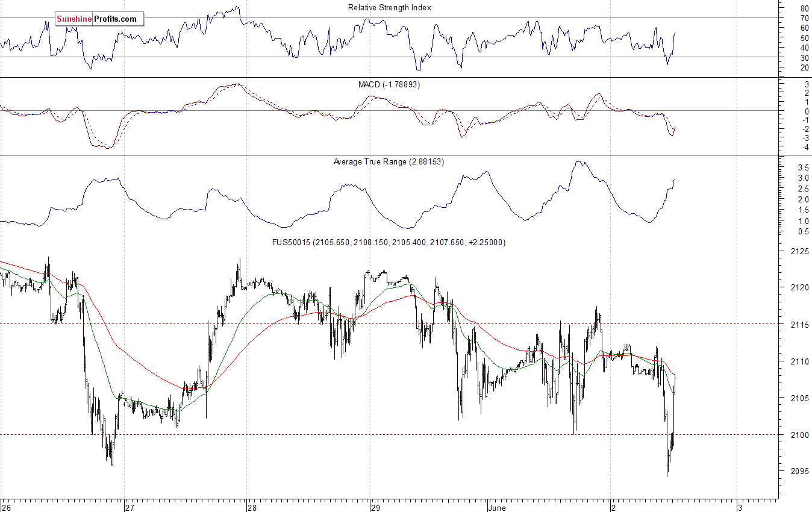Click the ATR axis value 3.5
This screenshot has width=812, height=512.
point(803,167)
